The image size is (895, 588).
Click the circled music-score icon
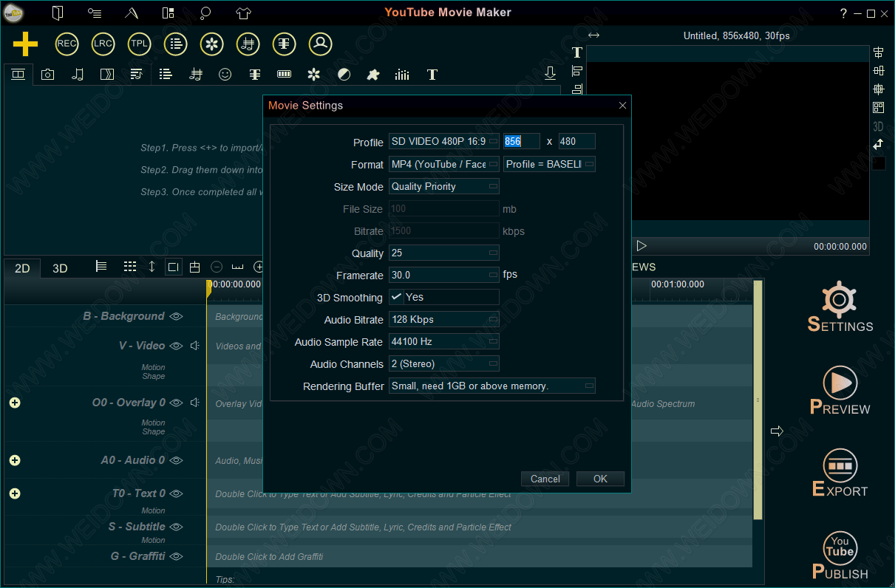point(248,44)
